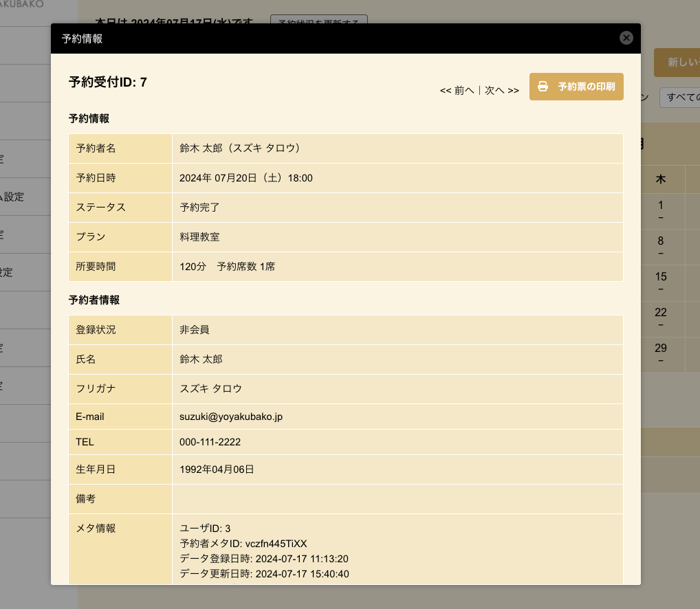Click the 所要時間 row label
The image size is (700, 609).
(96, 267)
